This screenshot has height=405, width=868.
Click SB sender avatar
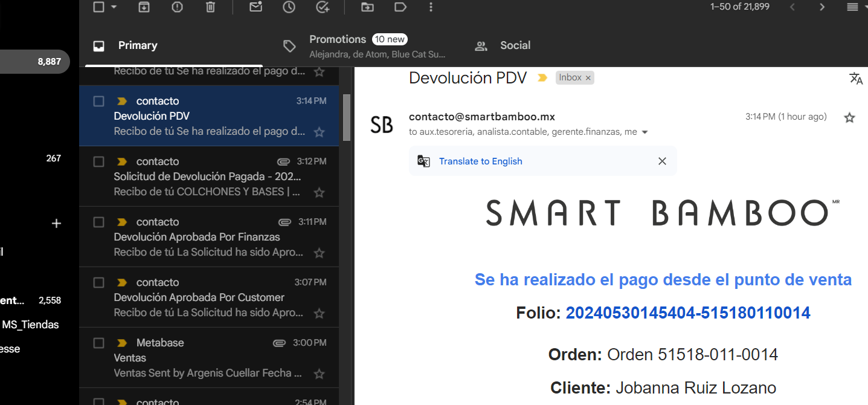(382, 125)
